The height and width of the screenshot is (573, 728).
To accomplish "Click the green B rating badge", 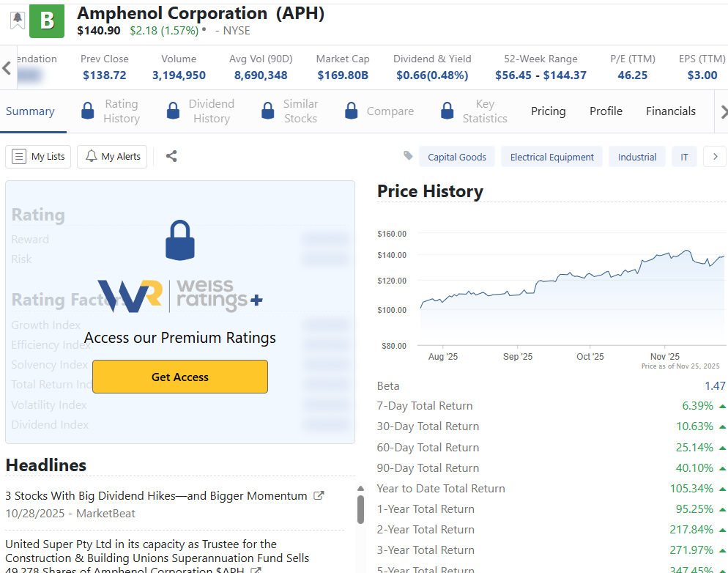I will pos(47,21).
